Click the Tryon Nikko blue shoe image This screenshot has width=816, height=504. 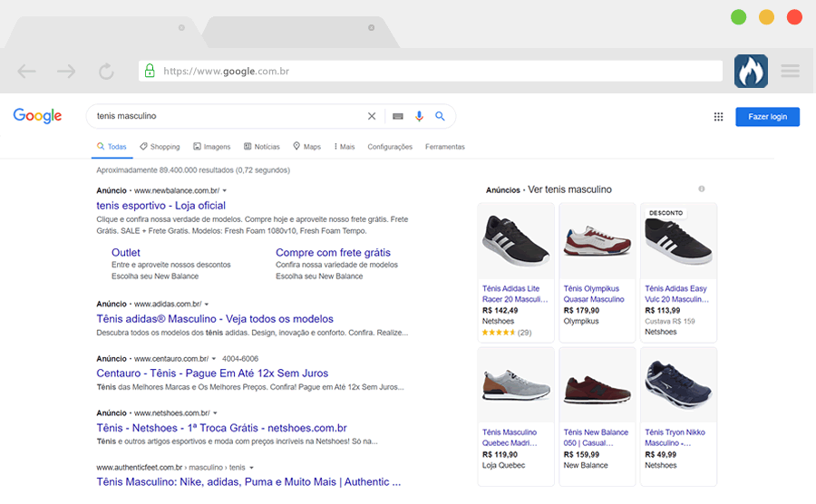(678, 385)
